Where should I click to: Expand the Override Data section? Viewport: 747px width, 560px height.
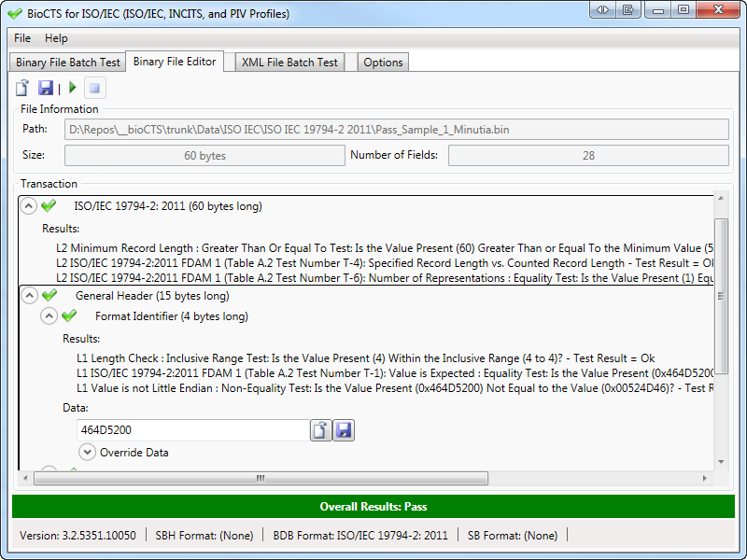pos(87,453)
